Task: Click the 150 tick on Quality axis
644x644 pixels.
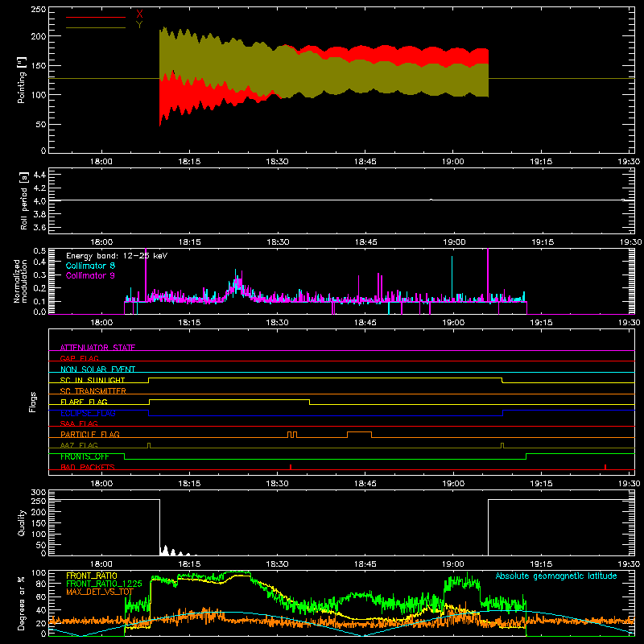Action: pyautogui.click(x=38, y=523)
